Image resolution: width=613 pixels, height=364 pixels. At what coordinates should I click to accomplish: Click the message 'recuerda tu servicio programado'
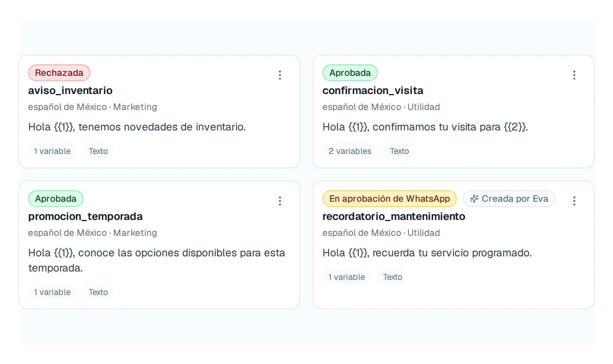(451, 253)
